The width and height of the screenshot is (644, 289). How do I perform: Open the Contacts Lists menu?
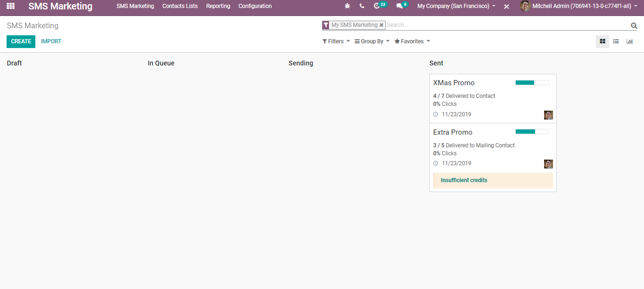click(x=180, y=6)
